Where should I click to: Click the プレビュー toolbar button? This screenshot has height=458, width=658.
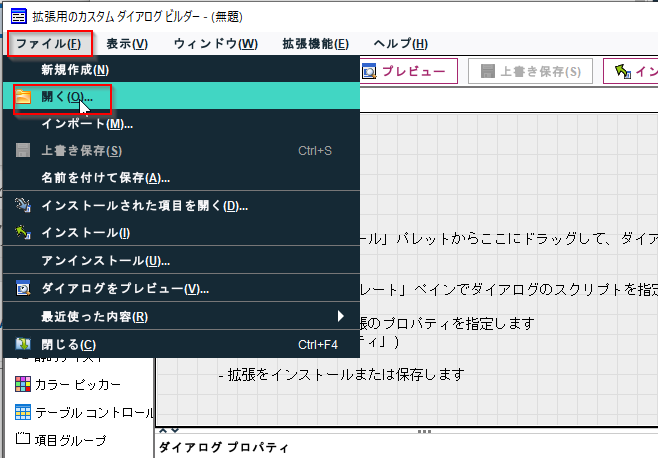coord(408,71)
